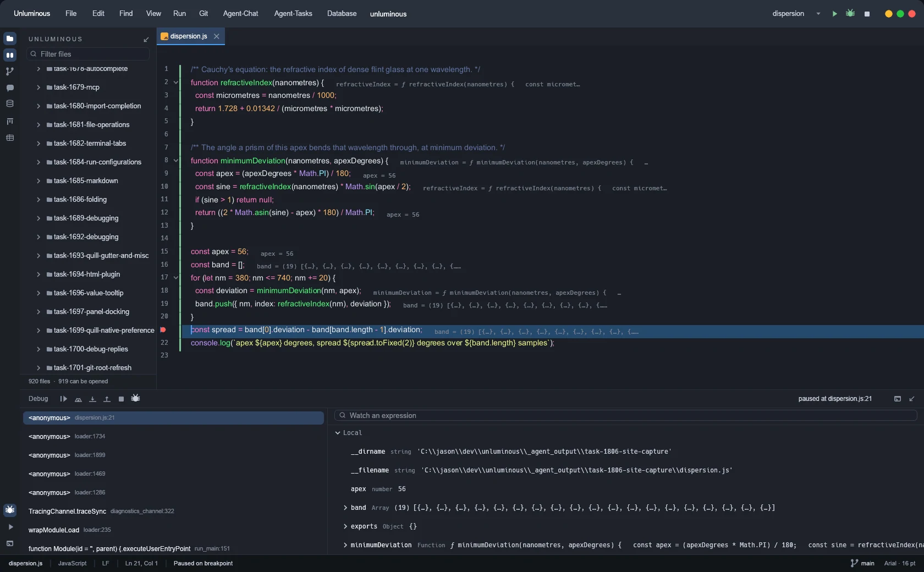Click LF line ending in status bar
This screenshot has width=924, height=572.
tap(106, 563)
